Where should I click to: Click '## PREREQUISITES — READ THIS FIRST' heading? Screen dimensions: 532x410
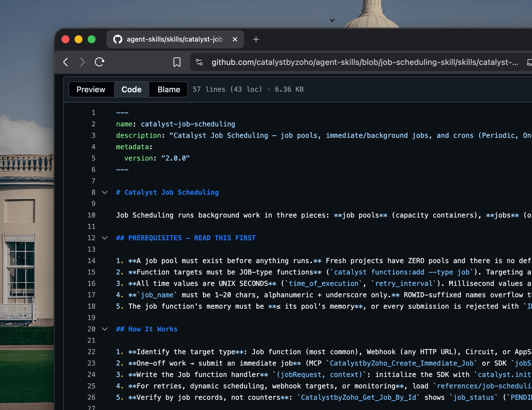(186, 238)
